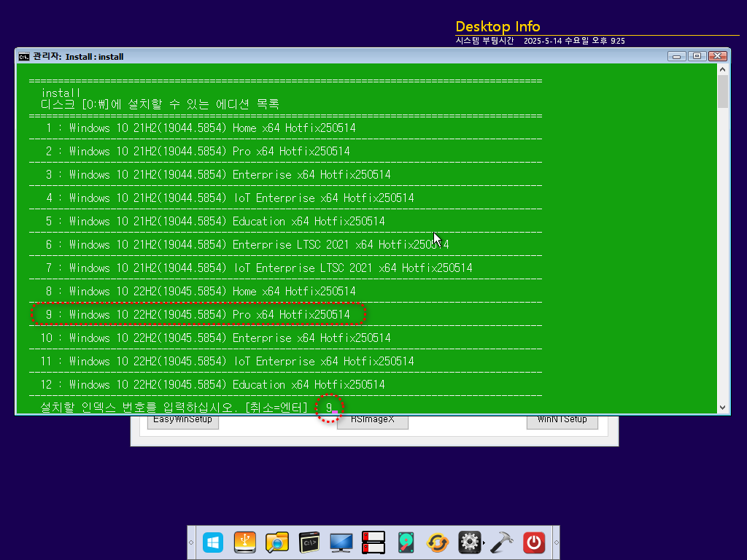This screenshot has height=560, width=747.
Task: Open the gear settings icon in dock
Action: 469,542
